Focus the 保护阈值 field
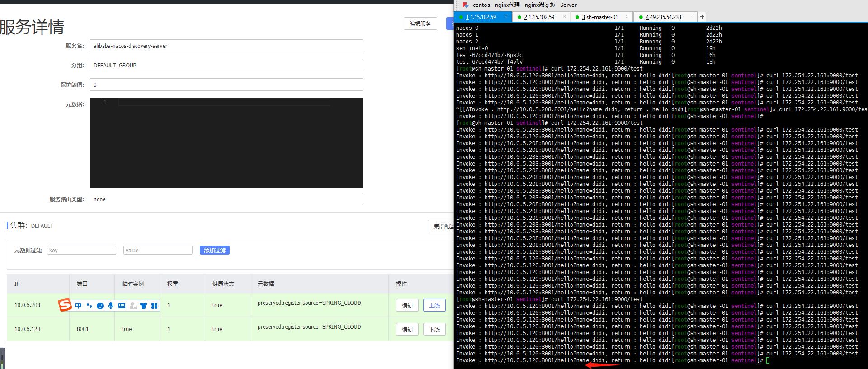The width and height of the screenshot is (868, 369). click(x=226, y=85)
